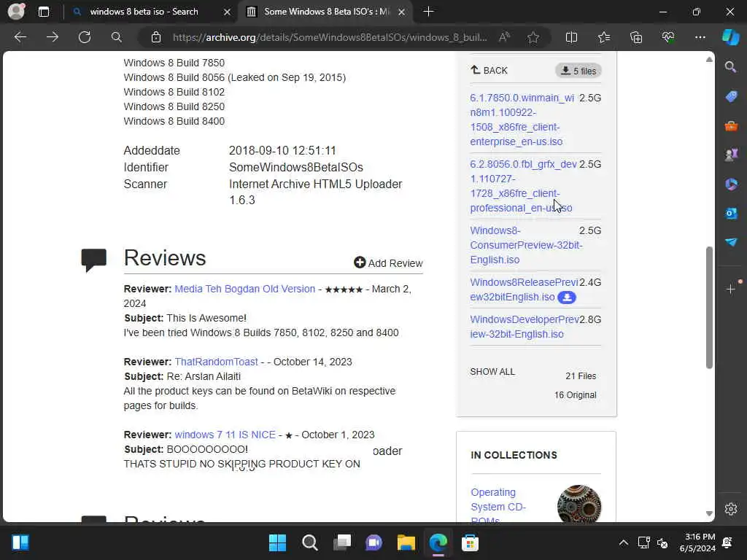
Task: Open reviewer ThatRandomToast profile
Action: 216,362
